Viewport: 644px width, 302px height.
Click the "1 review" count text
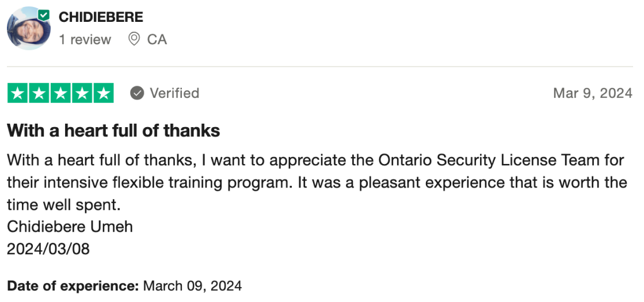pos(85,39)
